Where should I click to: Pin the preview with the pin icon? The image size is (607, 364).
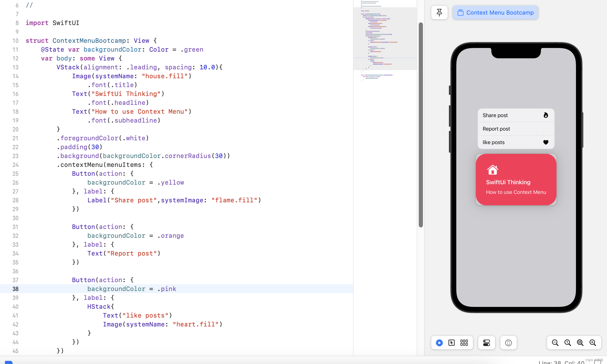pyautogui.click(x=439, y=13)
